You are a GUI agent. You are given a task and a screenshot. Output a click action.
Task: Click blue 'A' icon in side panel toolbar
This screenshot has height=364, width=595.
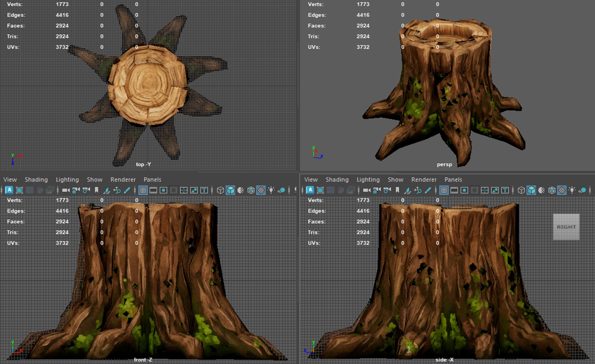click(310, 190)
